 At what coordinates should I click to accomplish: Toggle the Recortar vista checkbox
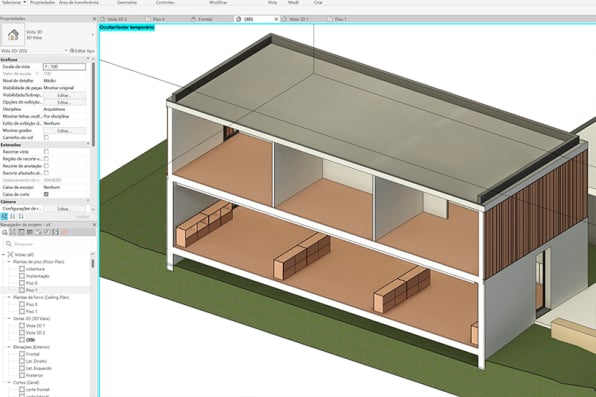[x=46, y=151]
